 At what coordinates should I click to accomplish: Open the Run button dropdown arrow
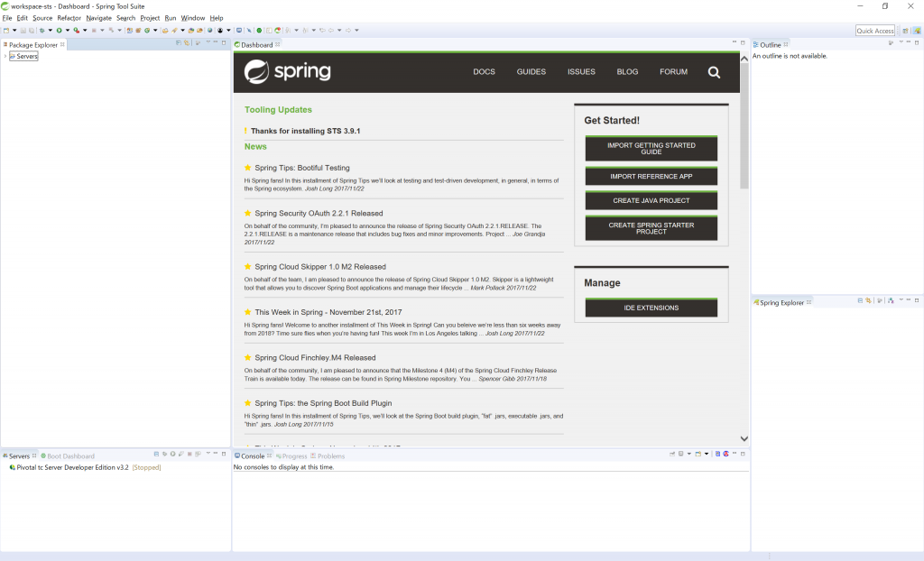point(66,31)
